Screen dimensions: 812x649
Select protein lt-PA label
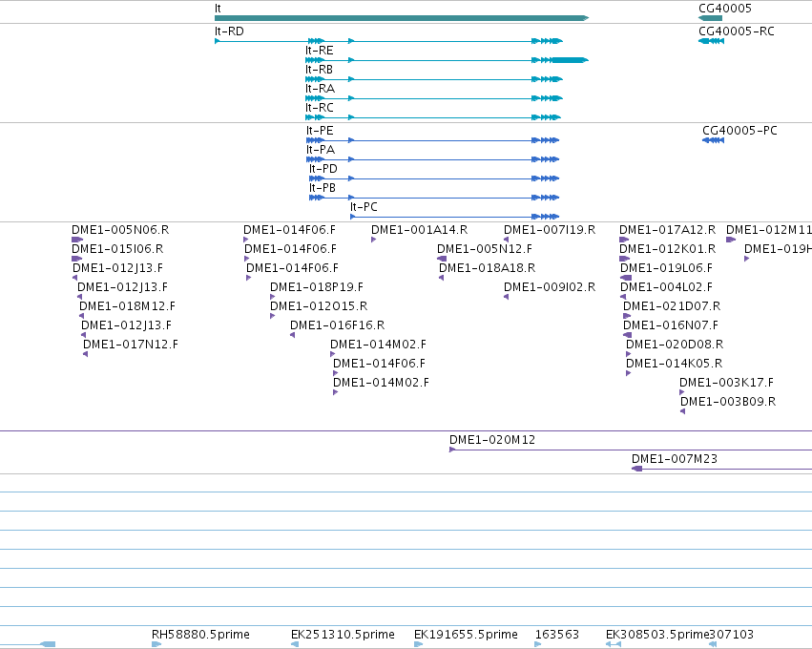tap(320, 150)
